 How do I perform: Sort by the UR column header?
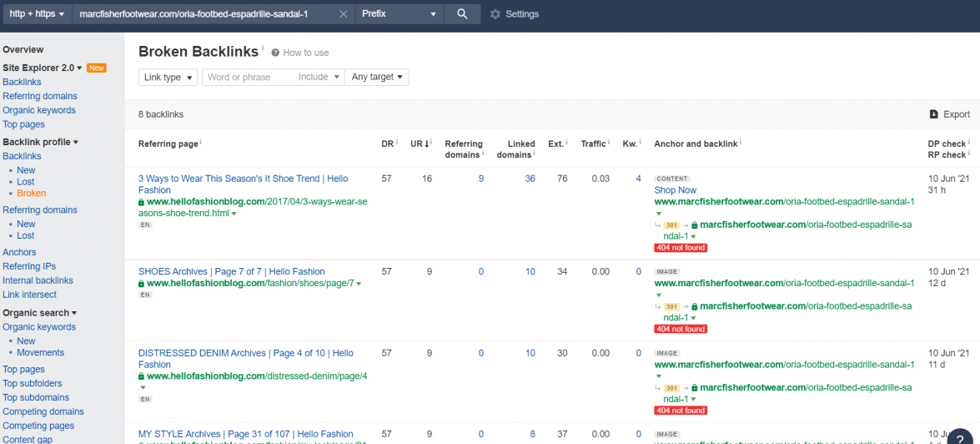pos(420,144)
